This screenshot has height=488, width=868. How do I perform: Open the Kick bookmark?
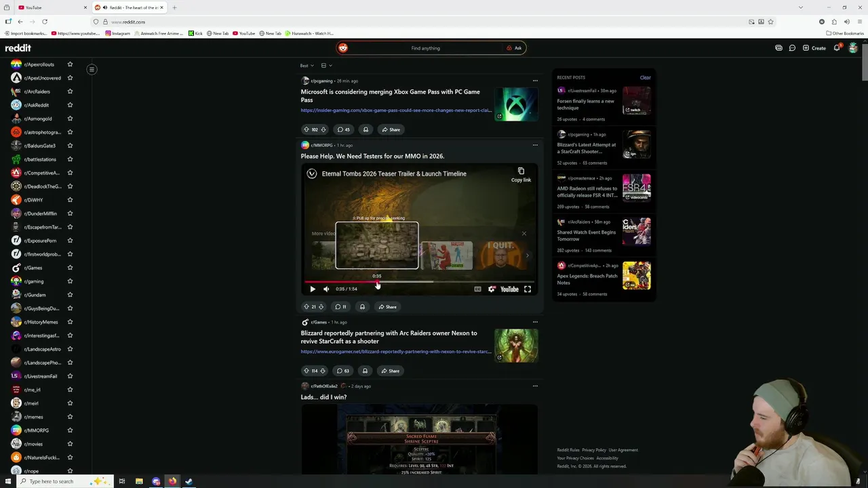tap(195, 33)
